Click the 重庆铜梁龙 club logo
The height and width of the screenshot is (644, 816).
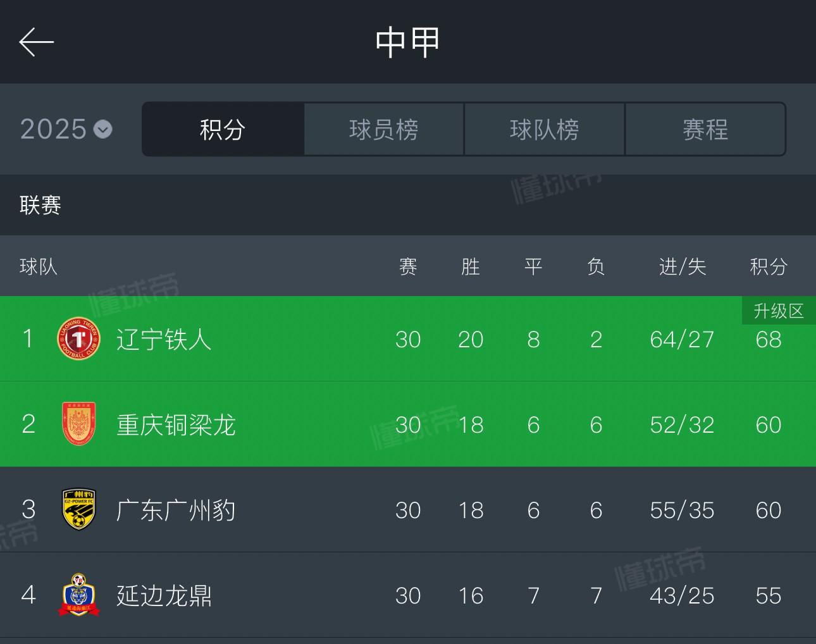[x=78, y=424]
